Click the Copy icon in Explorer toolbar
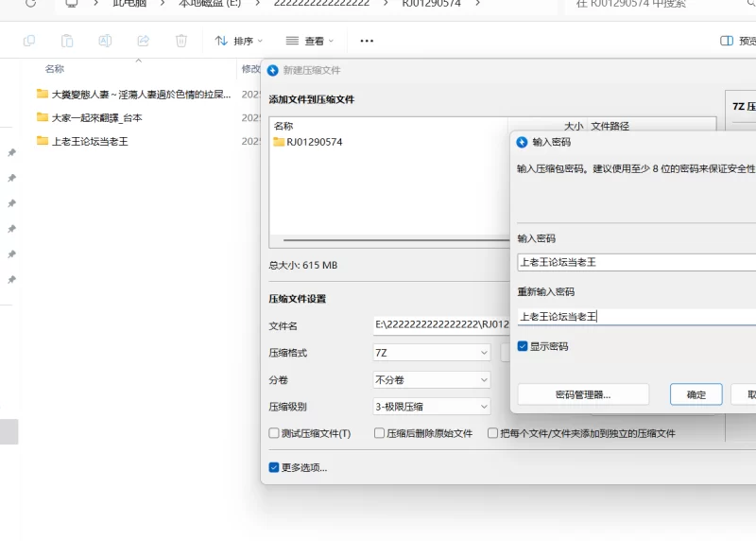 [29, 41]
